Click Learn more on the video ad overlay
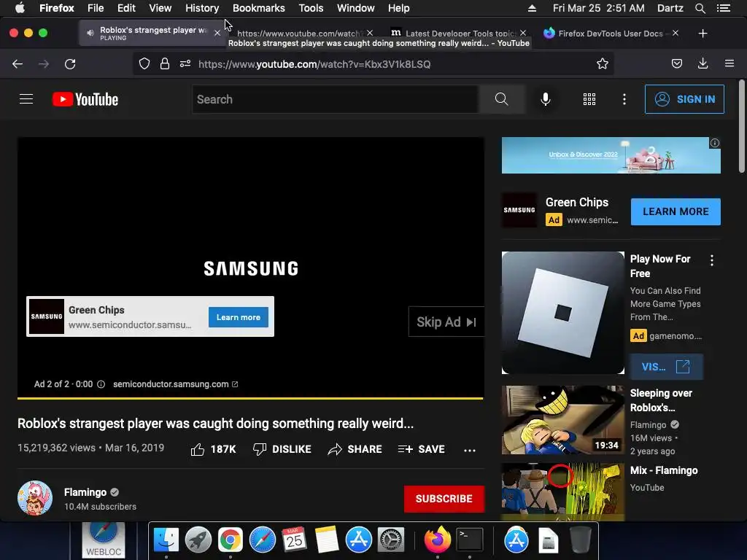 239,317
